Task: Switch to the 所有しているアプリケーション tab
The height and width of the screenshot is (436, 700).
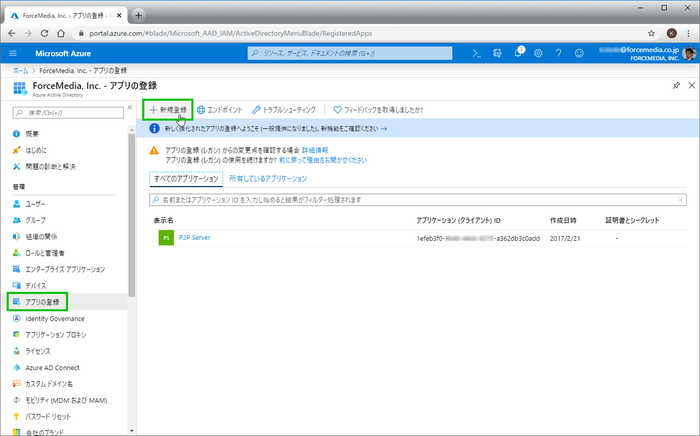Action: [x=268, y=179]
